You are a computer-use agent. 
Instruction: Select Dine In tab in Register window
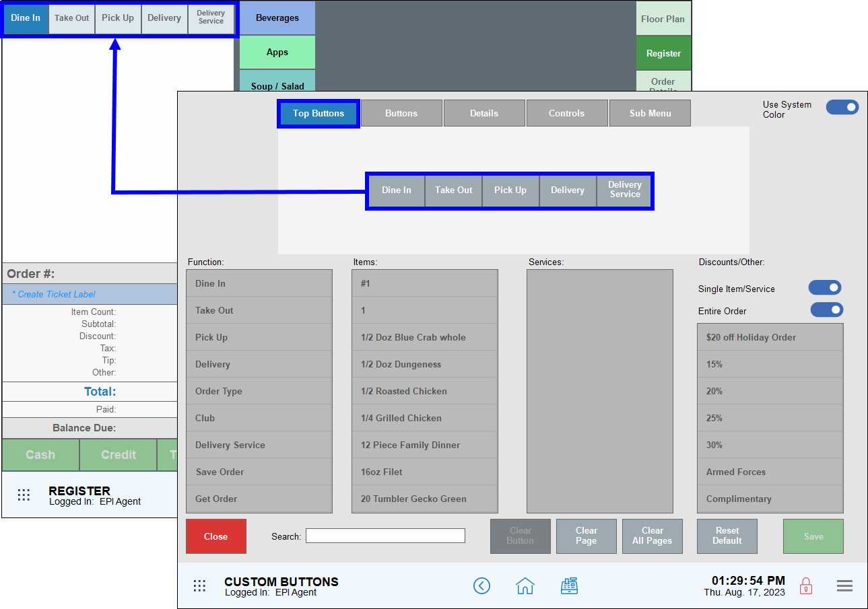coord(26,18)
